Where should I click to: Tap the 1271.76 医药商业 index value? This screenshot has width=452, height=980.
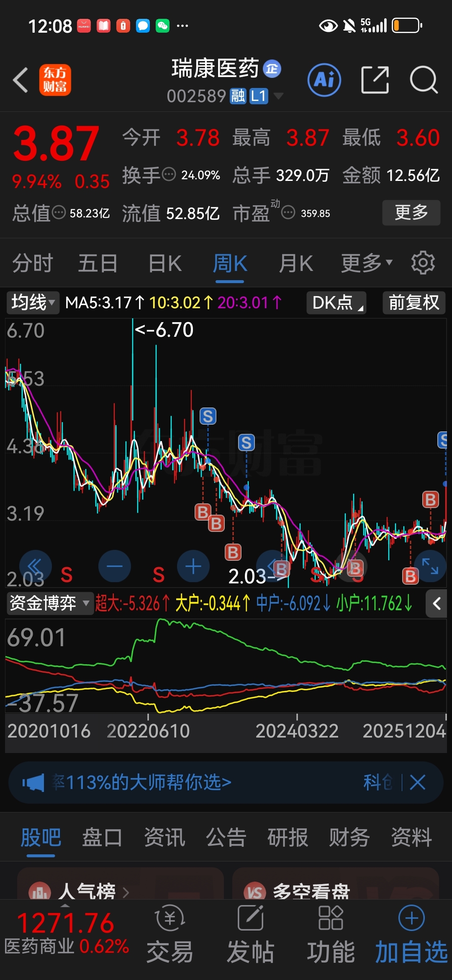click(x=65, y=923)
